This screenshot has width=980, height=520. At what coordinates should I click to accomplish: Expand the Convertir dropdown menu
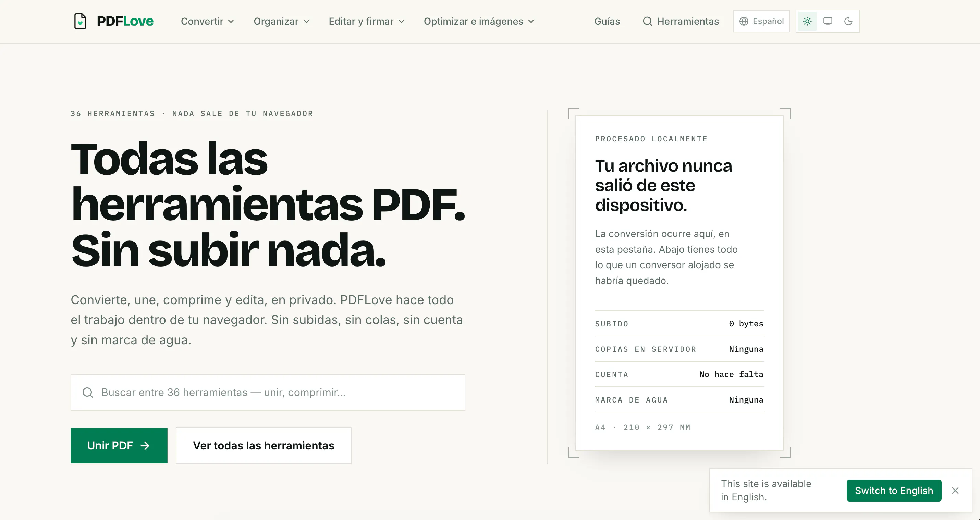(207, 21)
